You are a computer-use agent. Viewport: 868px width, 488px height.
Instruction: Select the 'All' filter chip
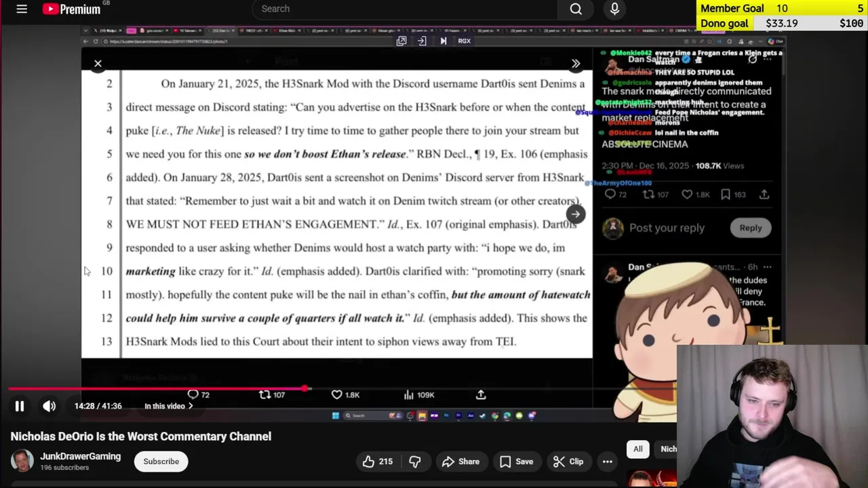(x=638, y=449)
